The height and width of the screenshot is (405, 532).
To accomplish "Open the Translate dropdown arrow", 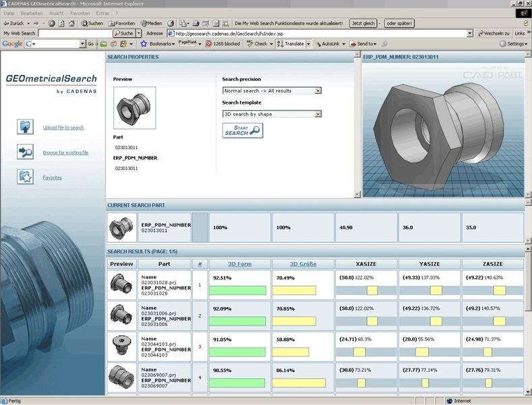I will [x=308, y=43].
